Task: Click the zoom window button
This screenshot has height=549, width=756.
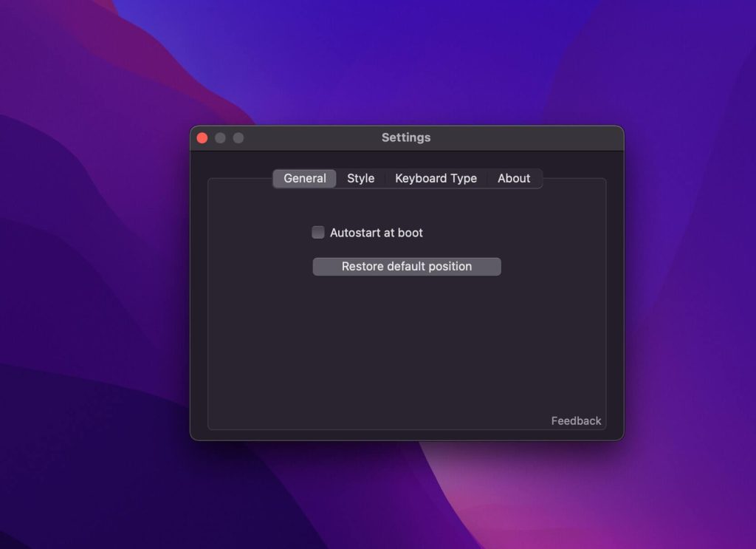Action: point(238,137)
